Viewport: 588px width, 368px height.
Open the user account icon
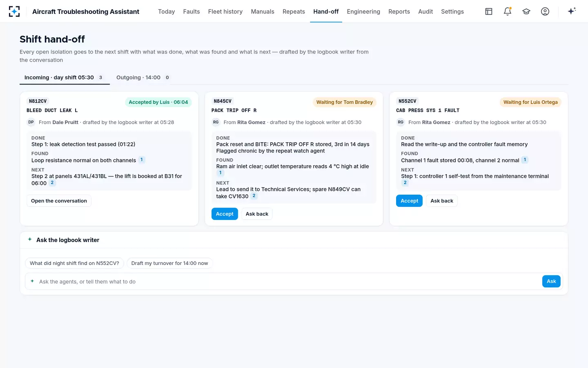[x=545, y=11]
